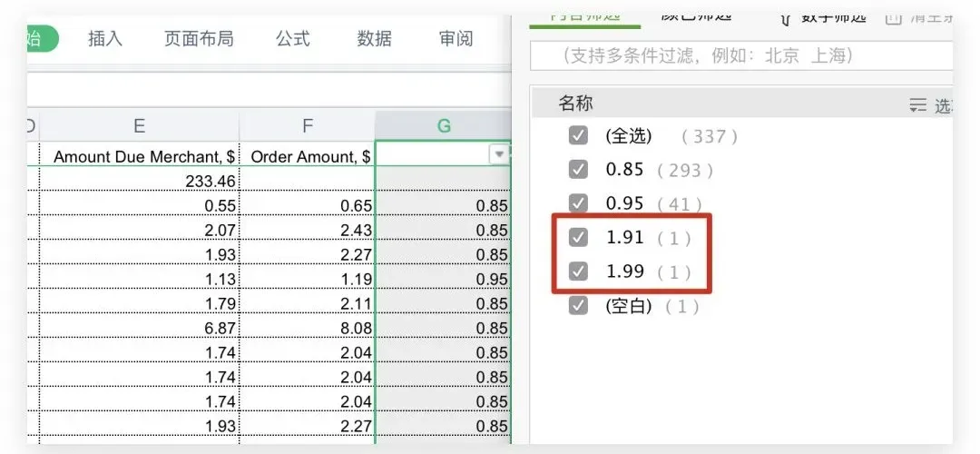
Task: Open the filter dropdown arrow in column G
Action: [497, 155]
